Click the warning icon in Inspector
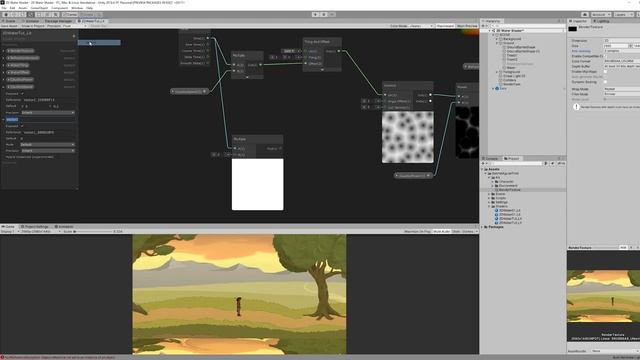The height and width of the screenshot is (360, 640). [576, 107]
